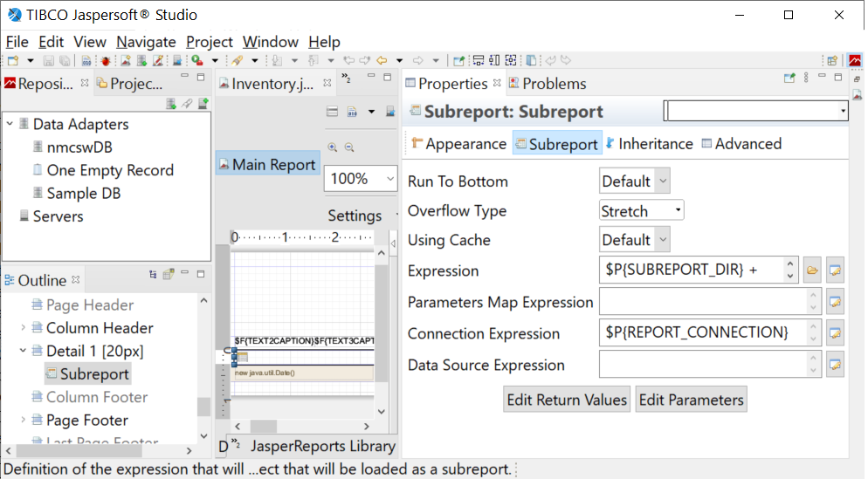The width and height of the screenshot is (868, 479).
Task: Switch to the Appearance properties tab
Action: click(x=458, y=144)
